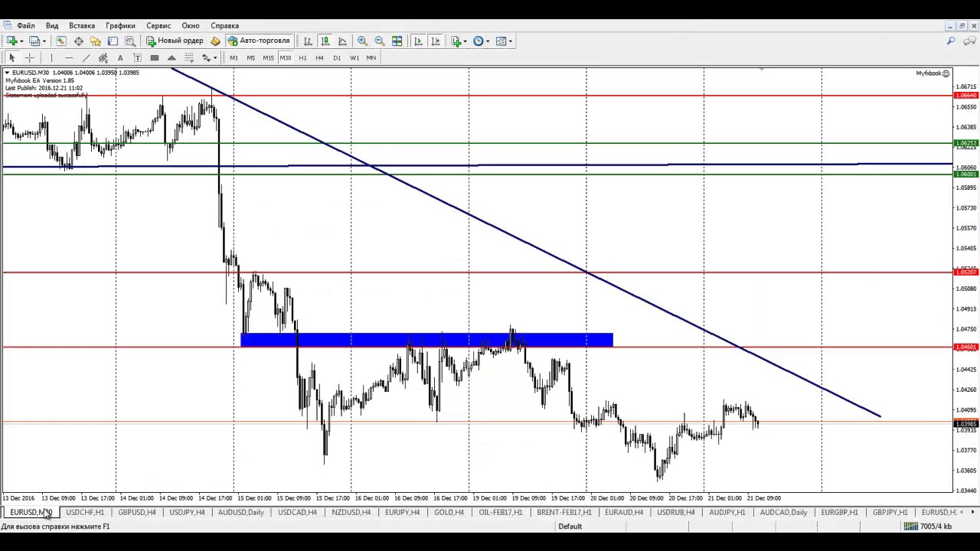Switch chart to Candlesticks mode
Screen dimensions: 980x551
(325, 41)
